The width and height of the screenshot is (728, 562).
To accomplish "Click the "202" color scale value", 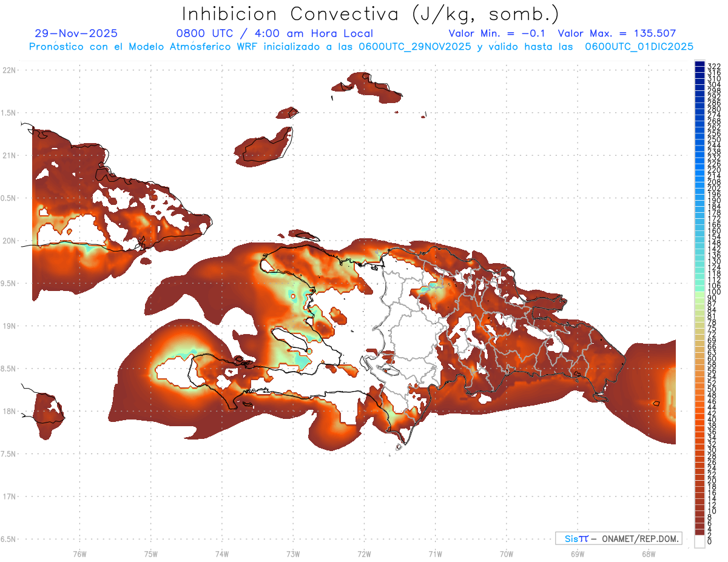I will coord(713,188).
